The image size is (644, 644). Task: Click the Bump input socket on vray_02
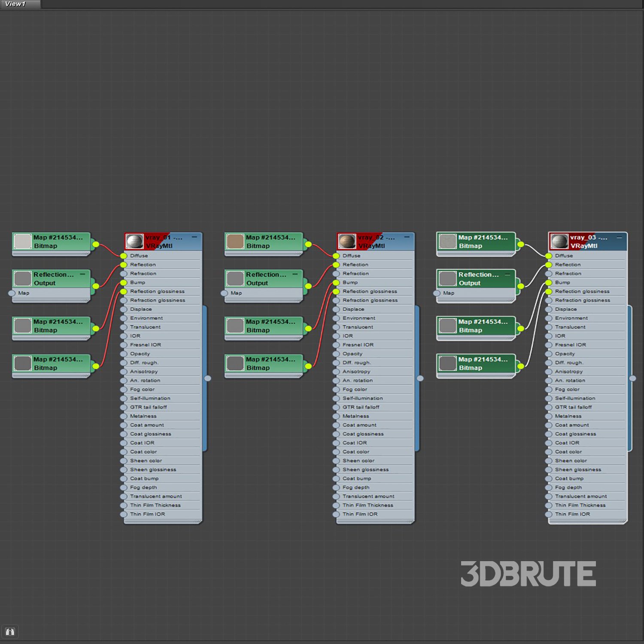pyautogui.click(x=336, y=283)
